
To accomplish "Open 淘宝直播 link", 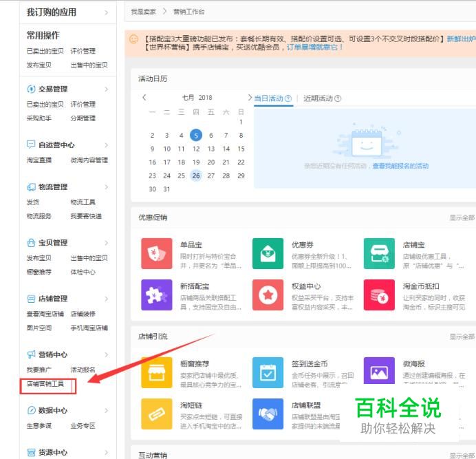I will [39, 160].
